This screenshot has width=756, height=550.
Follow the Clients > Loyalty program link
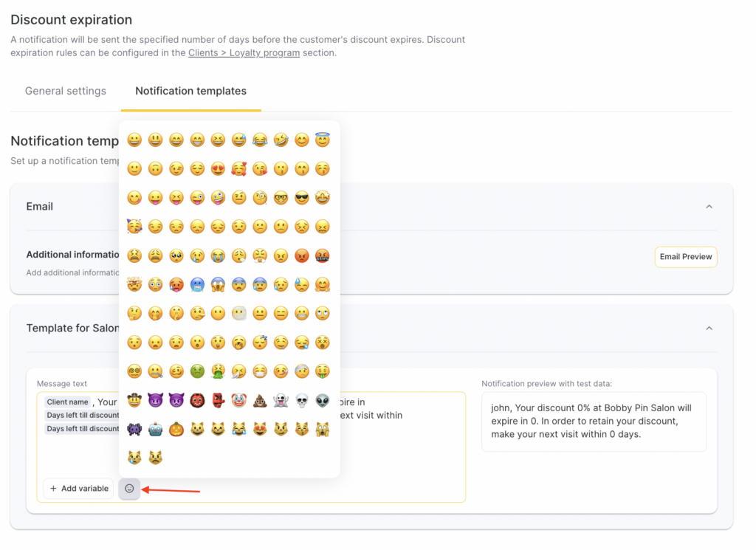tap(244, 53)
